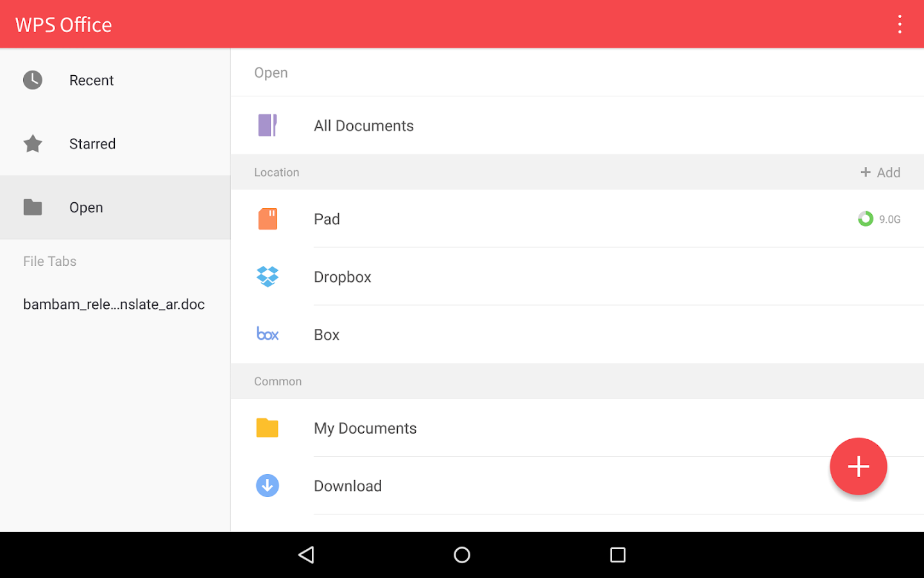Click the Pad SD card icon
This screenshot has height=578, width=924.
[x=268, y=219]
